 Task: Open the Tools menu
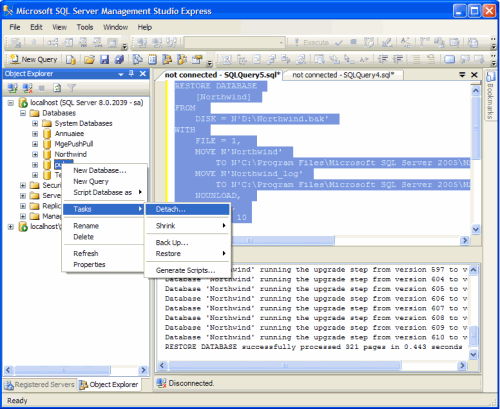(x=85, y=27)
